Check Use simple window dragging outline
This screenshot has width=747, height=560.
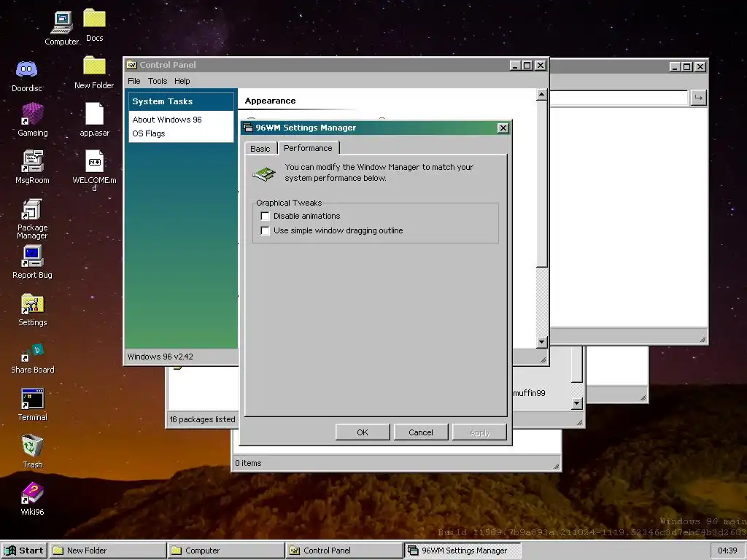(x=265, y=230)
